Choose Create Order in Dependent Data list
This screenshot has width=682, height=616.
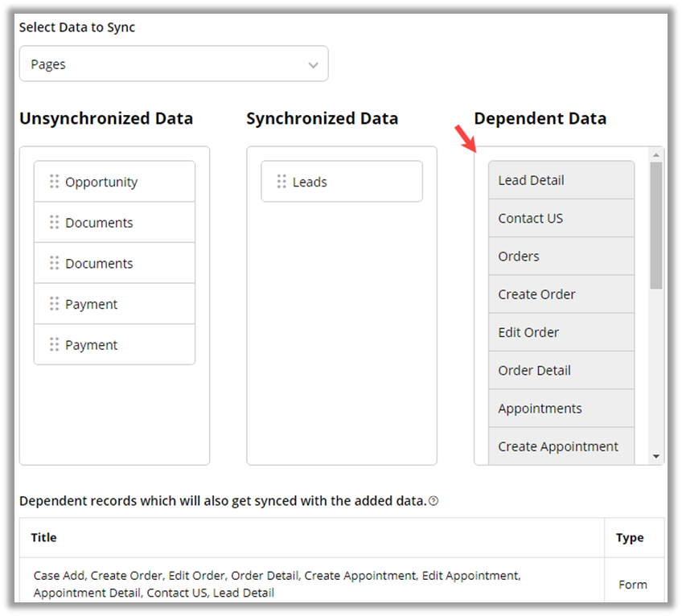pos(561,294)
